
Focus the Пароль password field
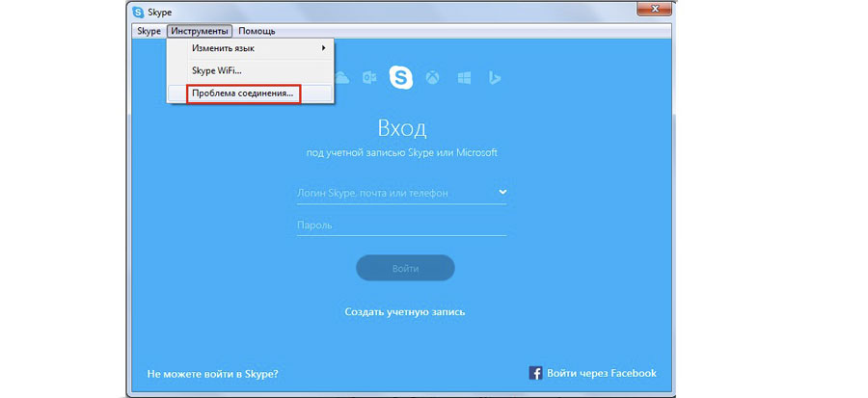click(401, 226)
